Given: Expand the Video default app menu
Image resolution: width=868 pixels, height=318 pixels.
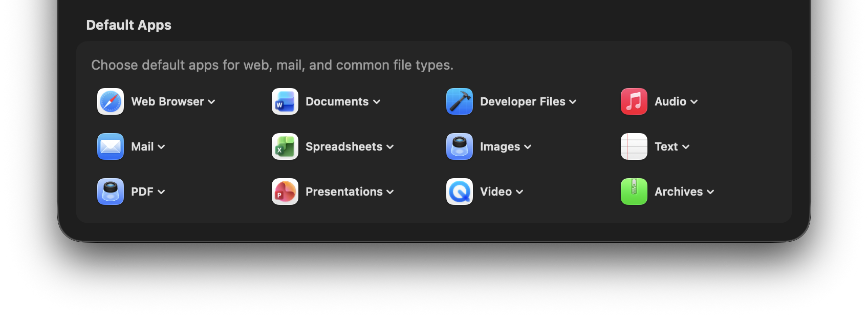Looking at the screenshot, I should [x=502, y=192].
